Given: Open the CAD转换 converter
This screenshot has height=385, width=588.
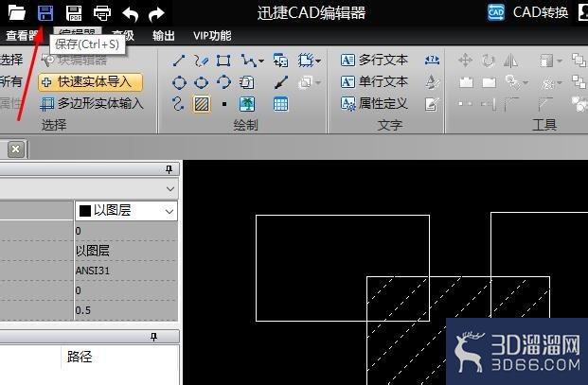Looking at the screenshot, I should coord(528,12).
